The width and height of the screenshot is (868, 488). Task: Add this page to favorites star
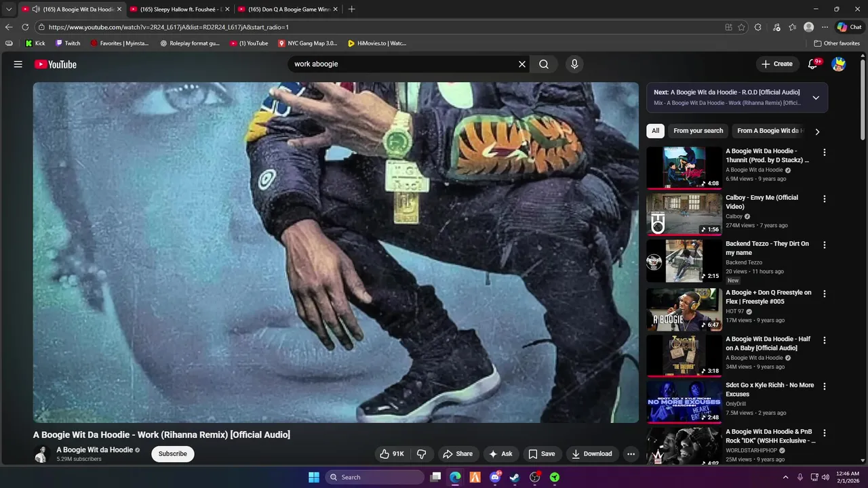pyautogui.click(x=741, y=27)
